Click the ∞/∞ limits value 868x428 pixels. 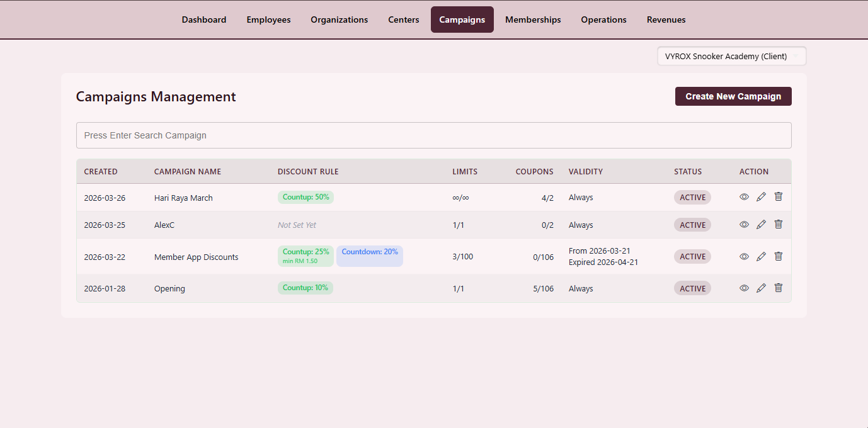tap(460, 198)
